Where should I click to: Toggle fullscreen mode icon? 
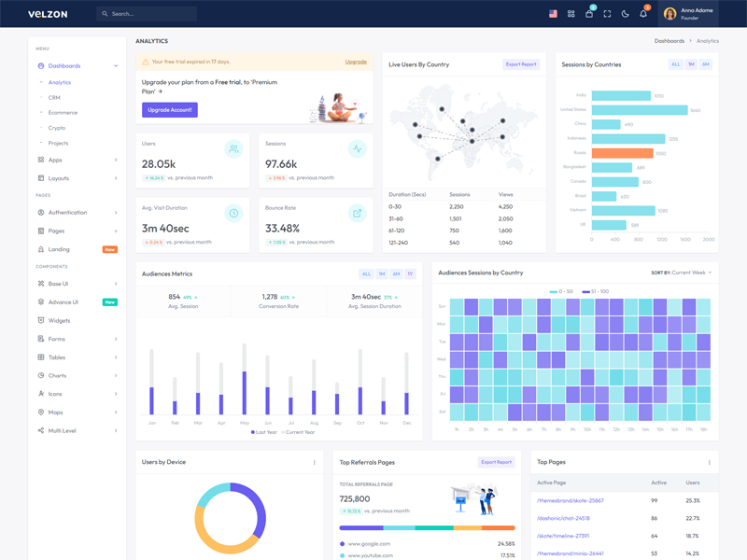(607, 14)
